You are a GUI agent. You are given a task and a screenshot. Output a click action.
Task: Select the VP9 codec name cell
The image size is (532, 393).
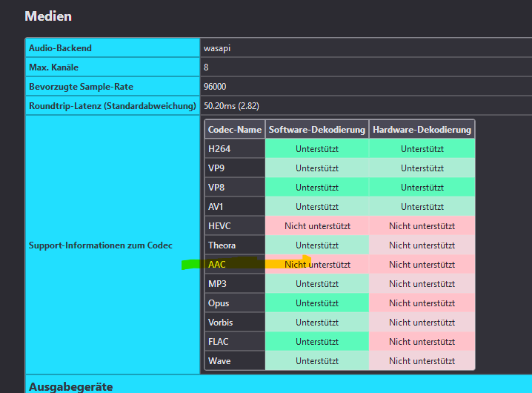[x=235, y=168]
